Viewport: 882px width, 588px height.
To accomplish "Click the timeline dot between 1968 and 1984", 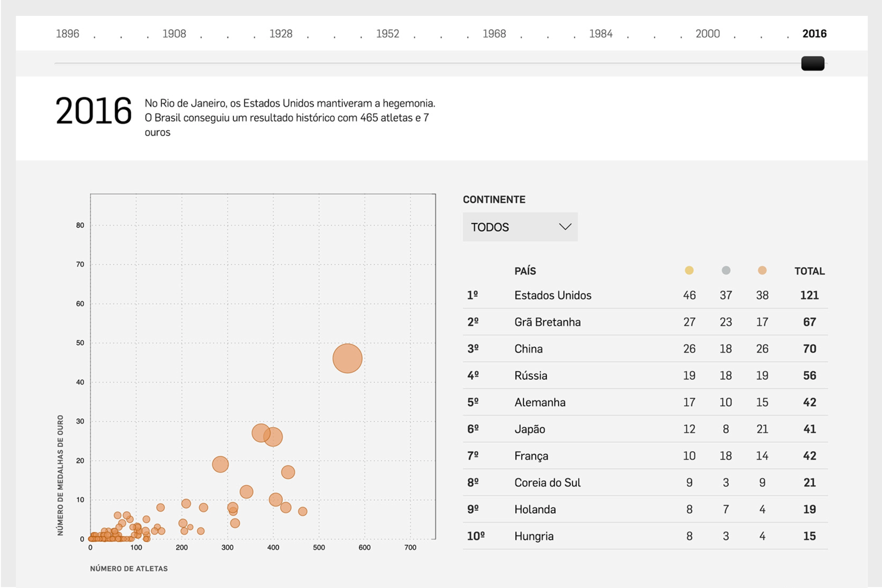I will click(548, 36).
